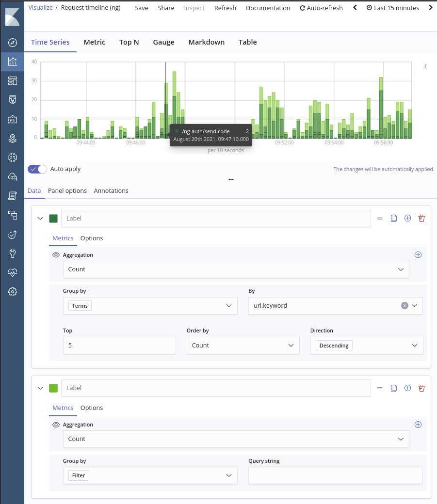Image resolution: width=437 pixels, height=504 pixels.
Task: Toggle visibility eye on second Aggregation
Action: click(56, 425)
